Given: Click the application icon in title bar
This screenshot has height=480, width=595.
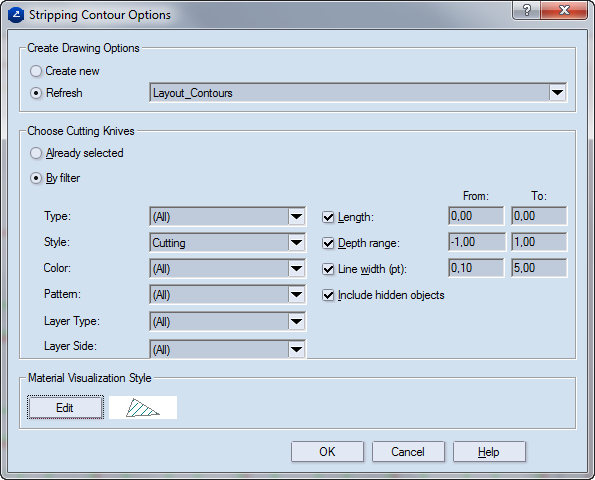Looking at the screenshot, I should click(16, 15).
